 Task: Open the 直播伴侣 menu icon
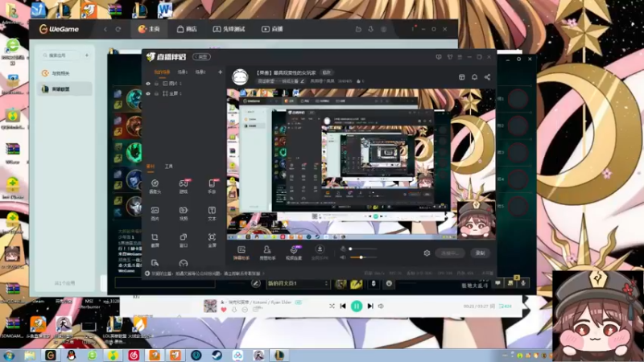pos(460,57)
